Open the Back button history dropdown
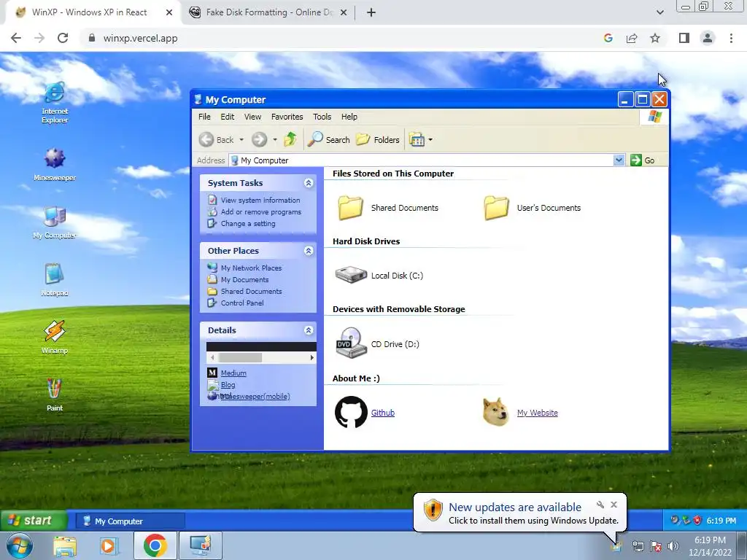The height and width of the screenshot is (560, 747). click(x=241, y=139)
